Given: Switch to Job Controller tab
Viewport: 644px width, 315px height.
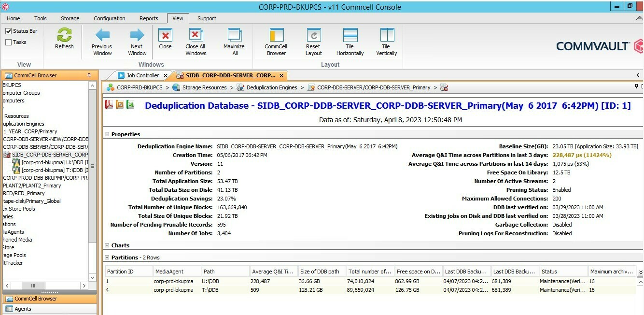Looking at the screenshot, I should (x=142, y=75).
